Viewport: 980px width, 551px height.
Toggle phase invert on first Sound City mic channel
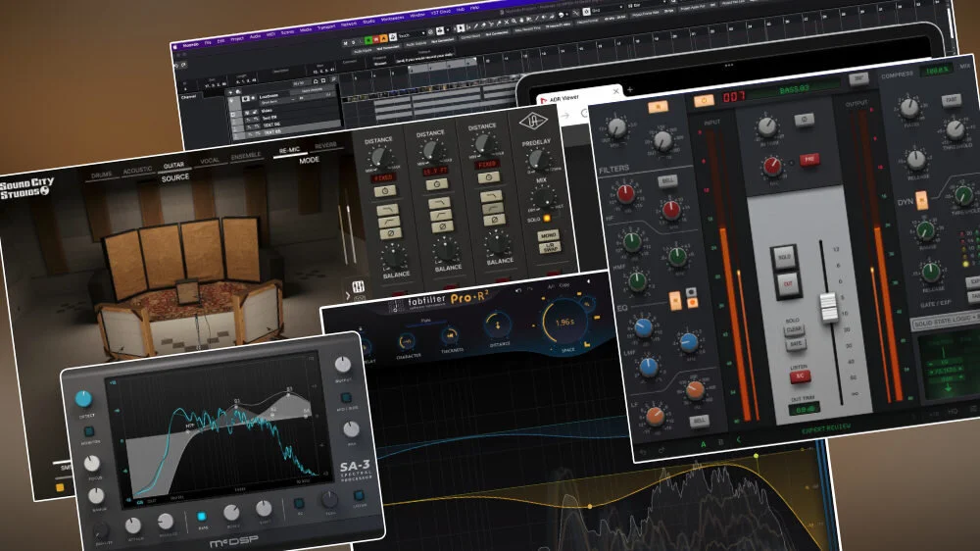point(391,233)
